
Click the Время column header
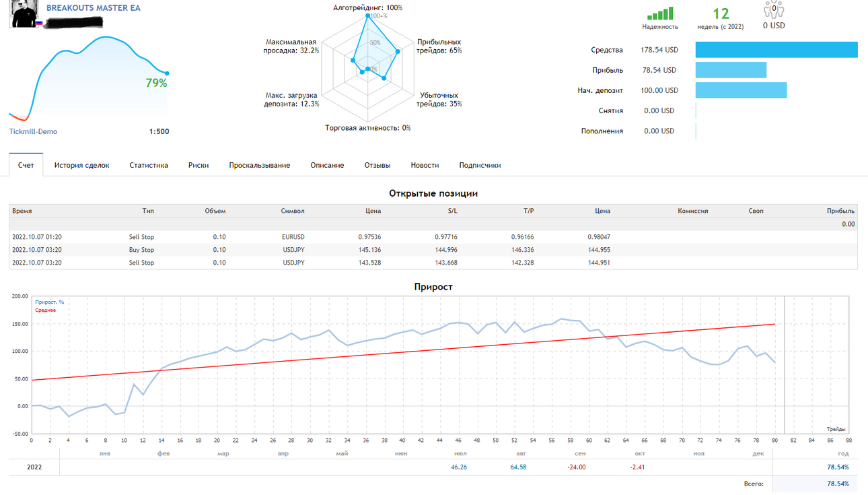coord(22,211)
